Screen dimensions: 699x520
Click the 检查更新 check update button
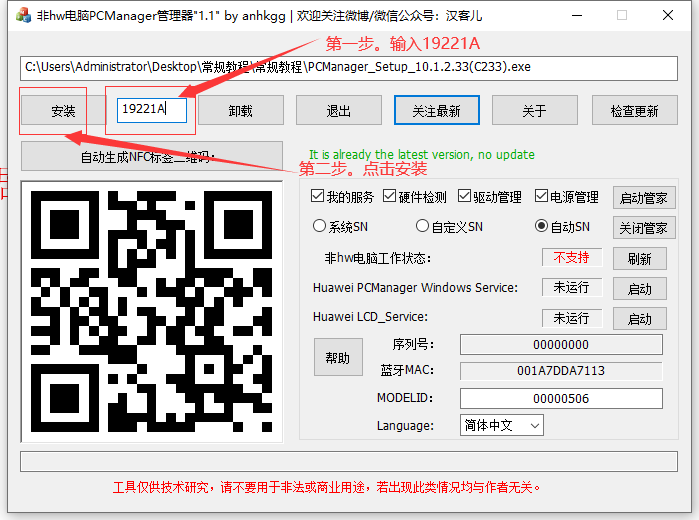[x=635, y=110]
